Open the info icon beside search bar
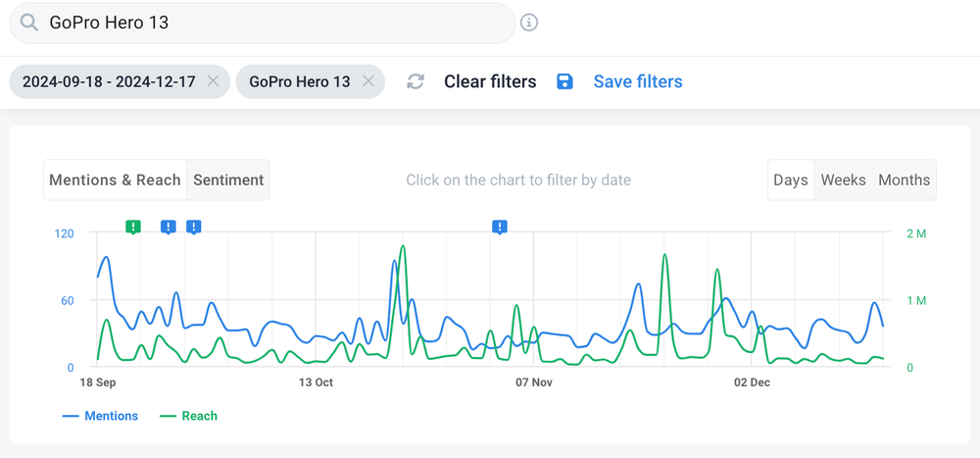Viewport: 980px width, 458px height. 529,24
